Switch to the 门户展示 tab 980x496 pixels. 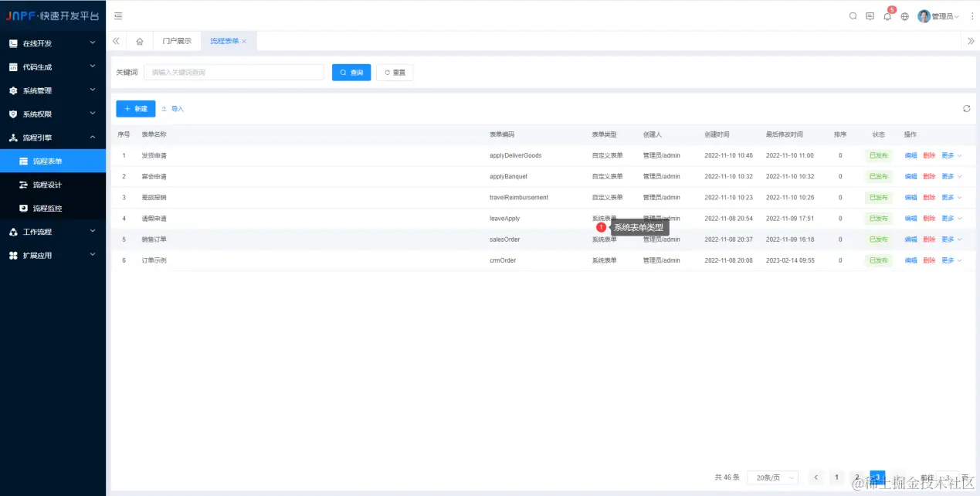[177, 41]
